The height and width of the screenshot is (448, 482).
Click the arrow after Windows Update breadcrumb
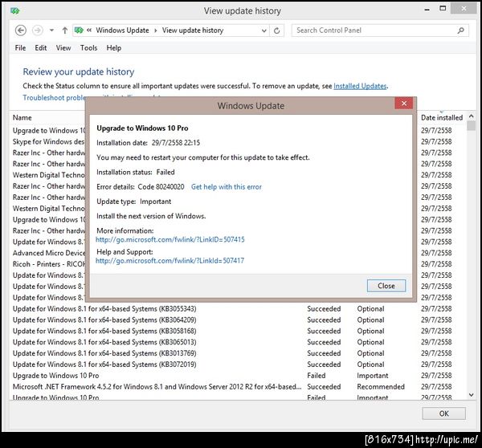[156, 31]
